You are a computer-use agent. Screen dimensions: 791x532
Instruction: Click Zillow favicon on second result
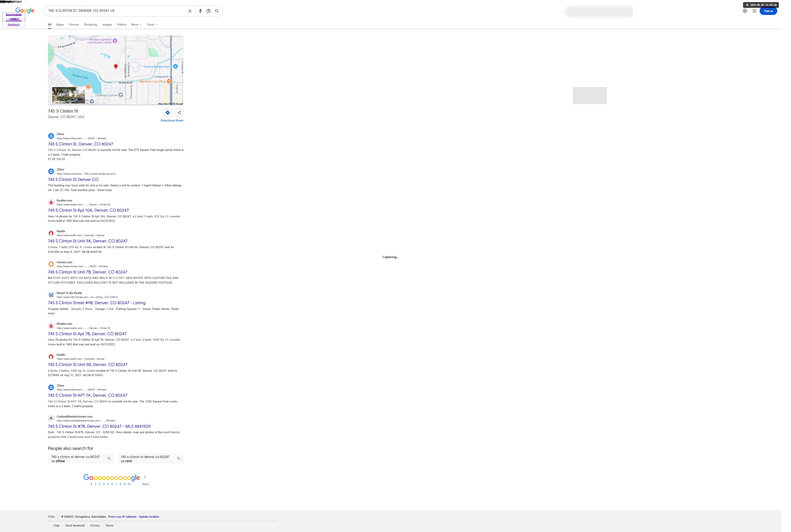(51, 172)
